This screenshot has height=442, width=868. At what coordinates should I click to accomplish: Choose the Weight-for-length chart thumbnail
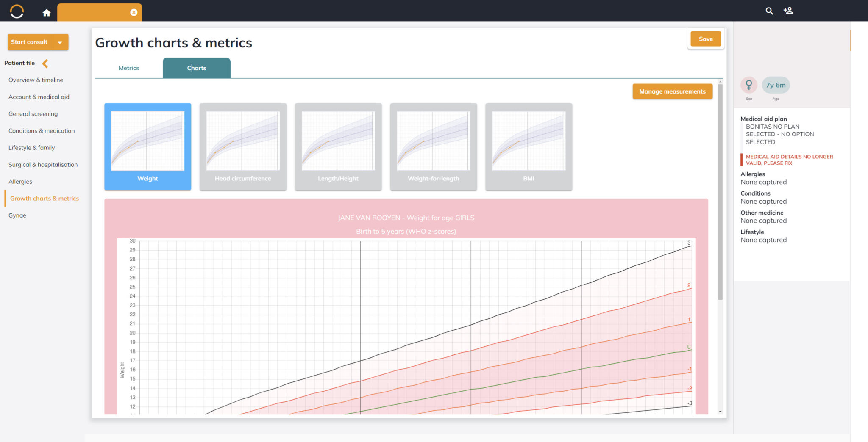[x=433, y=146]
